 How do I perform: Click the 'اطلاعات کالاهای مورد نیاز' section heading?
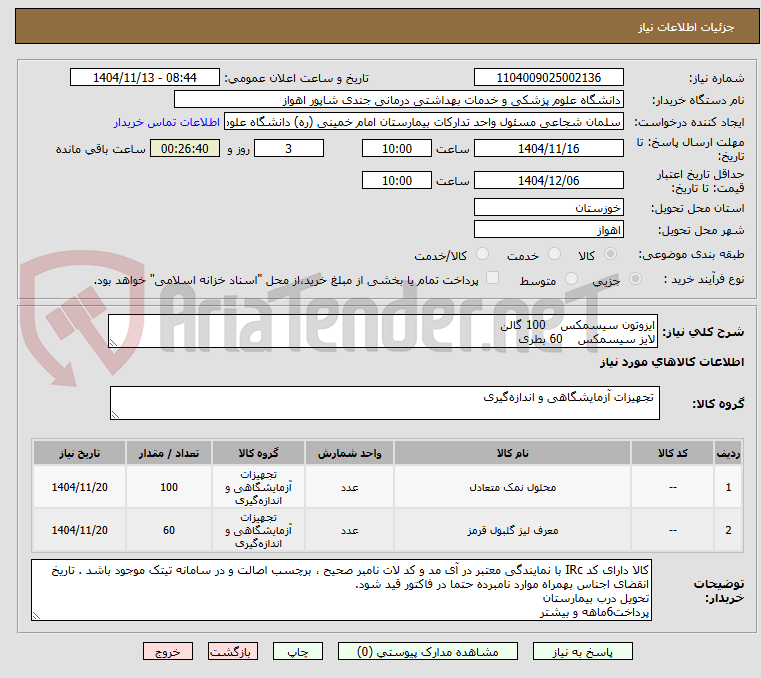[x=672, y=362]
